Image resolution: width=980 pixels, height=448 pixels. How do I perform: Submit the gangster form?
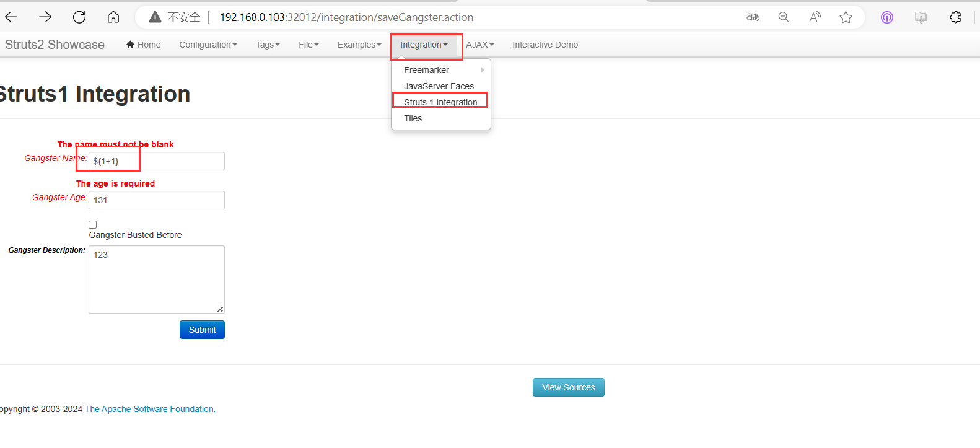point(202,330)
